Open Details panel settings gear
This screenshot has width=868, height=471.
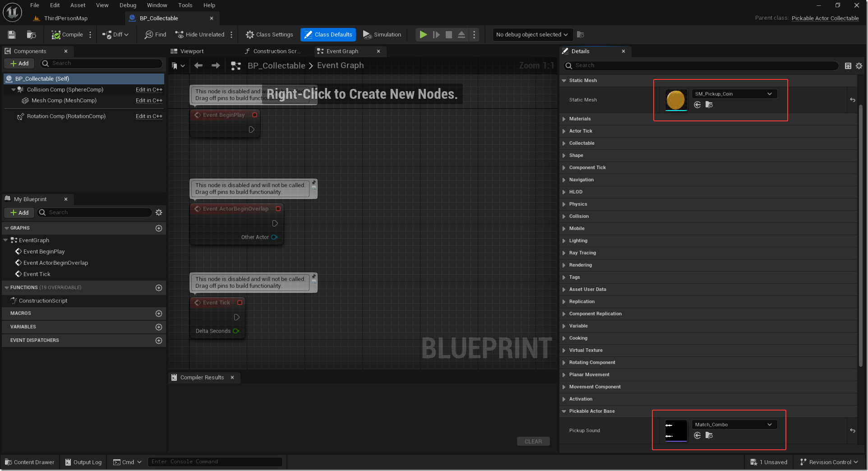[x=859, y=66]
